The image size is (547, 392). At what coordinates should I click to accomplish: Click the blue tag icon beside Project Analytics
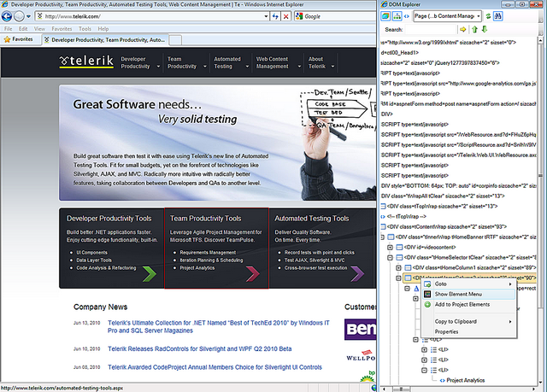point(443,381)
